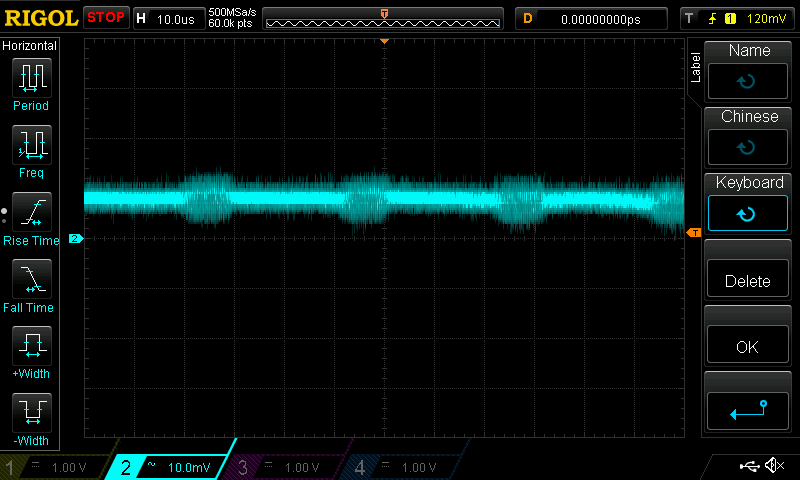Click the Keyboard softkey rotate icon
800x480 pixels.
(747, 214)
